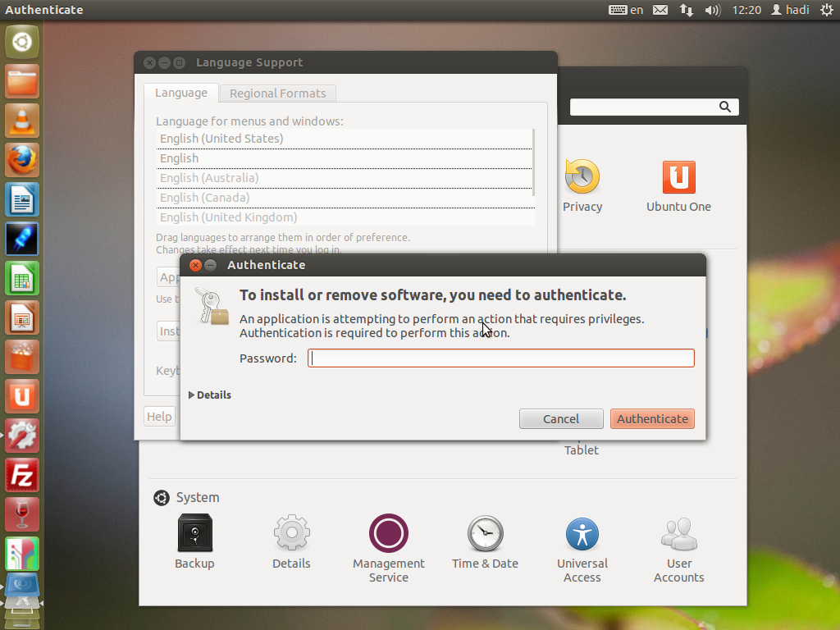The height and width of the screenshot is (630, 840).
Task: Open the purple rocket launcher application
Action: point(22,239)
